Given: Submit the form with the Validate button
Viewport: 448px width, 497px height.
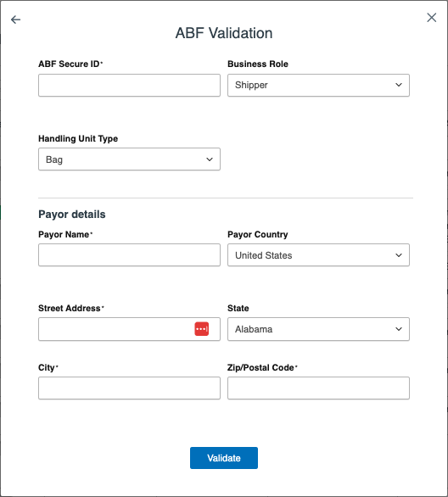Looking at the screenshot, I should (224, 458).
